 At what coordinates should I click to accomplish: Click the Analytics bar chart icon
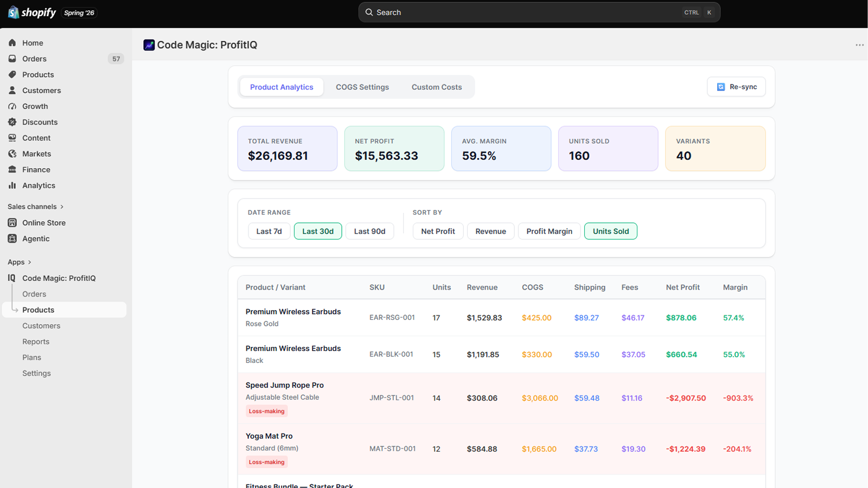pos(12,185)
